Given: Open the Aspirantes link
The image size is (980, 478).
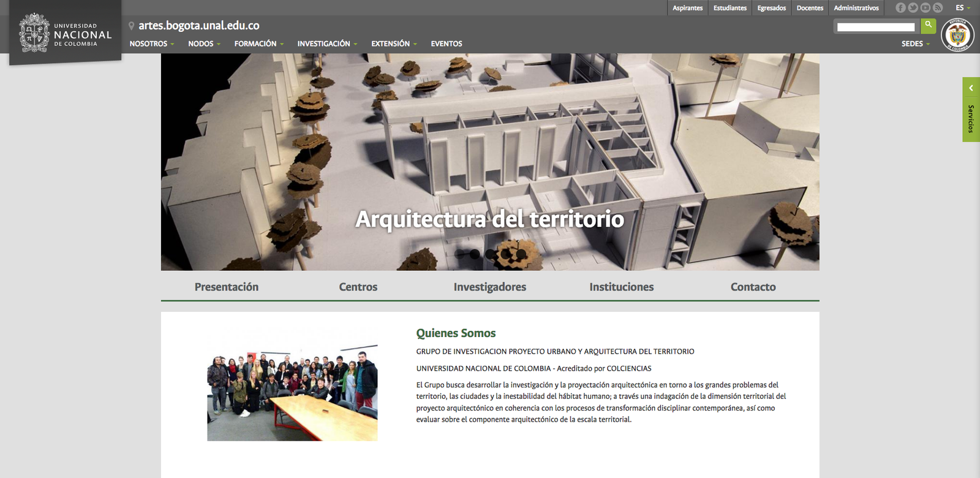Looking at the screenshot, I should [x=688, y=8].
